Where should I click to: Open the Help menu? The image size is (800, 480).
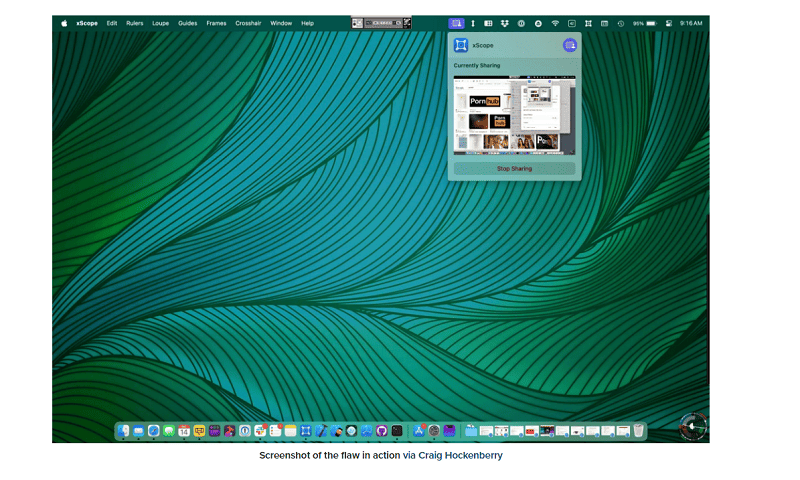point(307,23)
